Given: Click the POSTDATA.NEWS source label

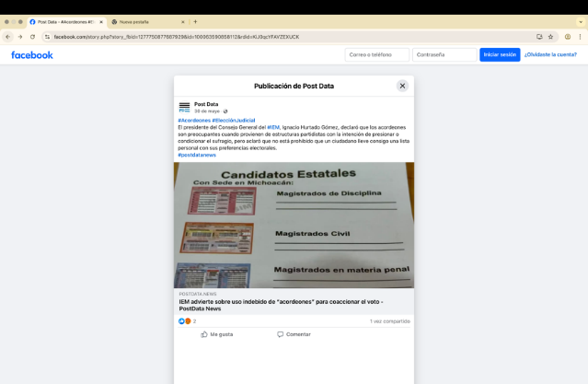Looking at the screenshot, I should pyautogui.click(x=198, y=294).
